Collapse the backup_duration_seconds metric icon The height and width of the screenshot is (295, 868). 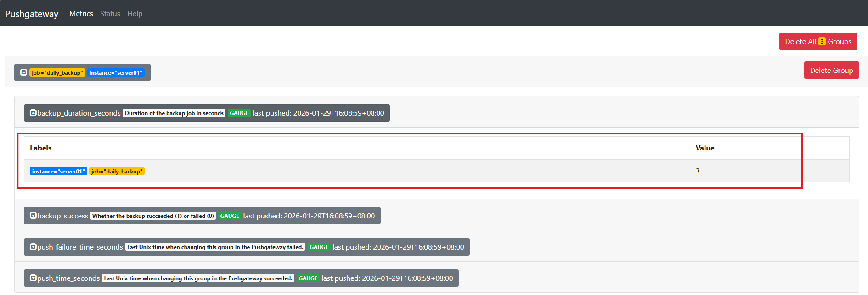[x=33, y=113]
